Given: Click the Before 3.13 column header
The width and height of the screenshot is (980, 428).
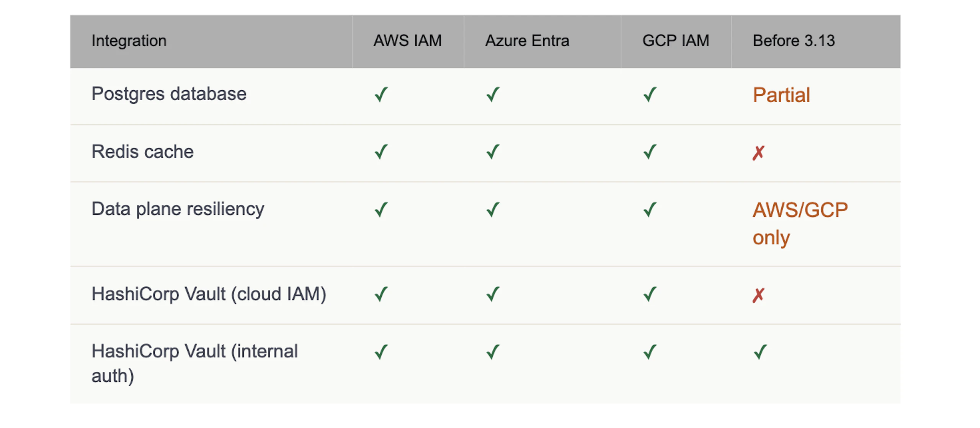Looking at the screenshot, I should (x=794, y=41).
